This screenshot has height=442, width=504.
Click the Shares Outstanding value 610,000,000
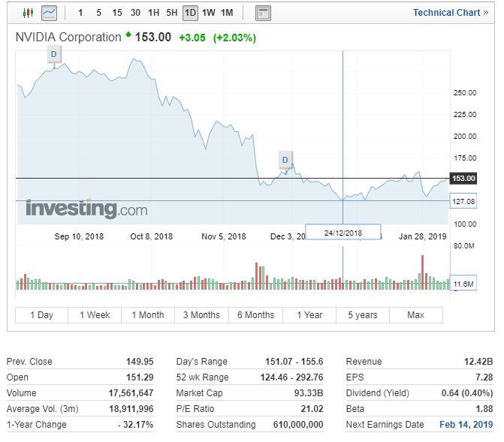point(298,425)
